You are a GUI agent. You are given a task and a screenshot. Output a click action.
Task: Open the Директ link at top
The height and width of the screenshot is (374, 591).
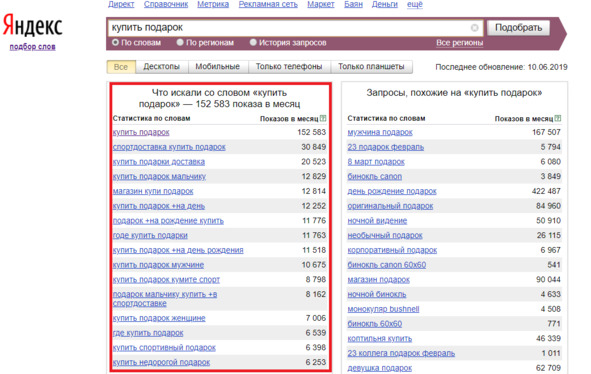click(121, 4)
